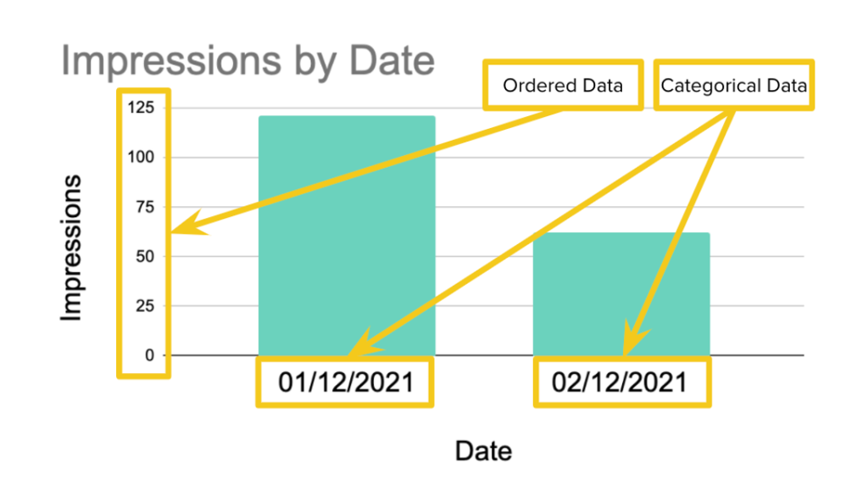The width and height of the screenshot is (868, 502).
Task: Click the arrowhead pointing to 02/12/2021 box
Action: coord(634,338)
